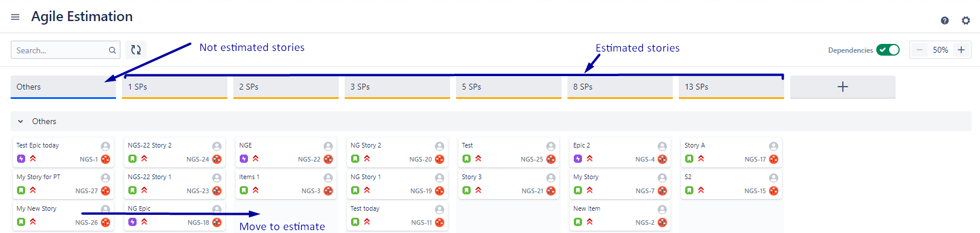The width and height of the screenshot is (980, 233).
Task: Open the NGS-1 issue key link
Action: pos(89,159)
